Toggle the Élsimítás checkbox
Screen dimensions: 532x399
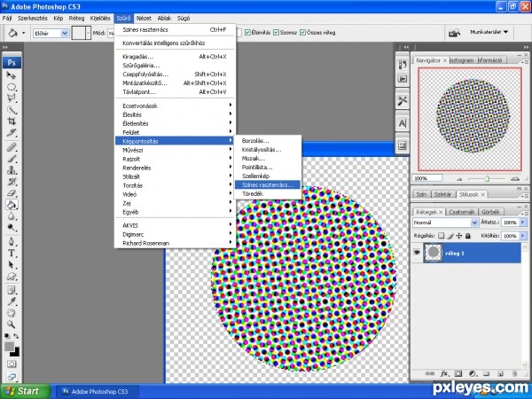point(247,33)
